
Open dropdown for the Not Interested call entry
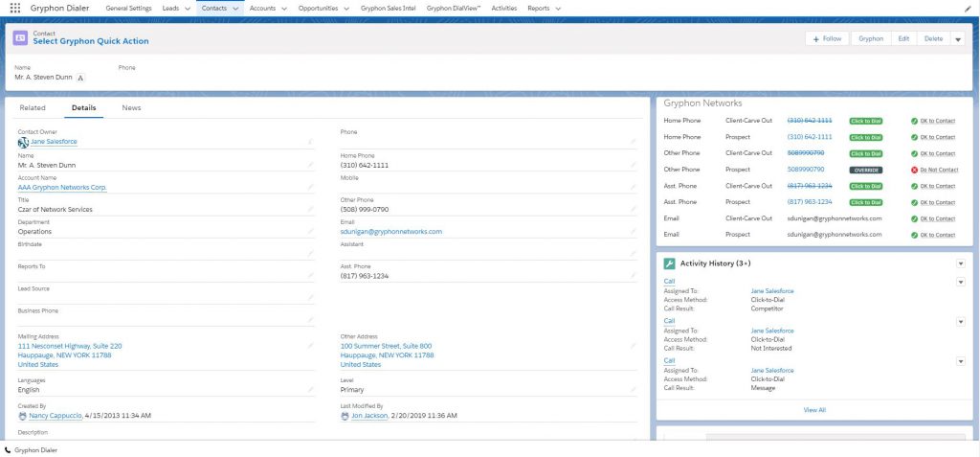pyautogui.click(x=961, y=322)
